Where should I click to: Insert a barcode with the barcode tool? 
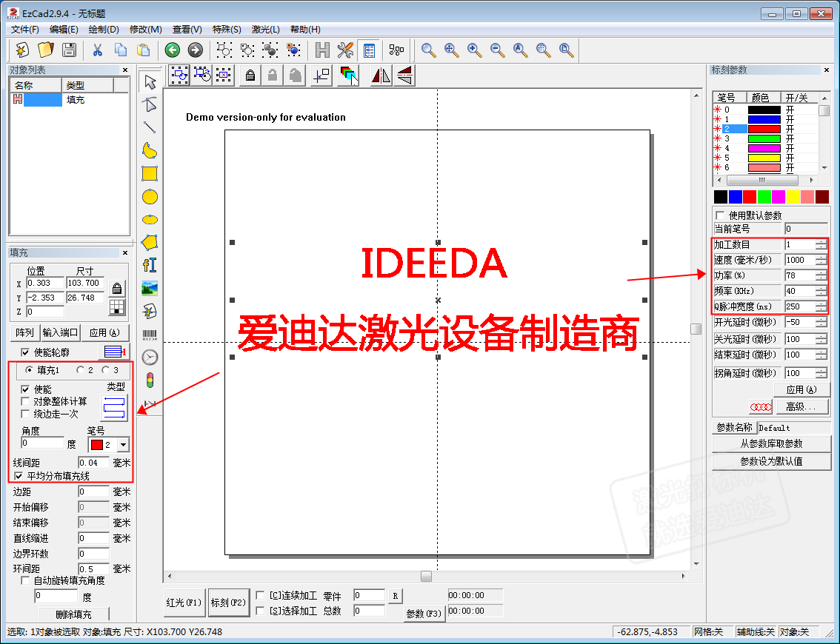[x=150, y=335]
